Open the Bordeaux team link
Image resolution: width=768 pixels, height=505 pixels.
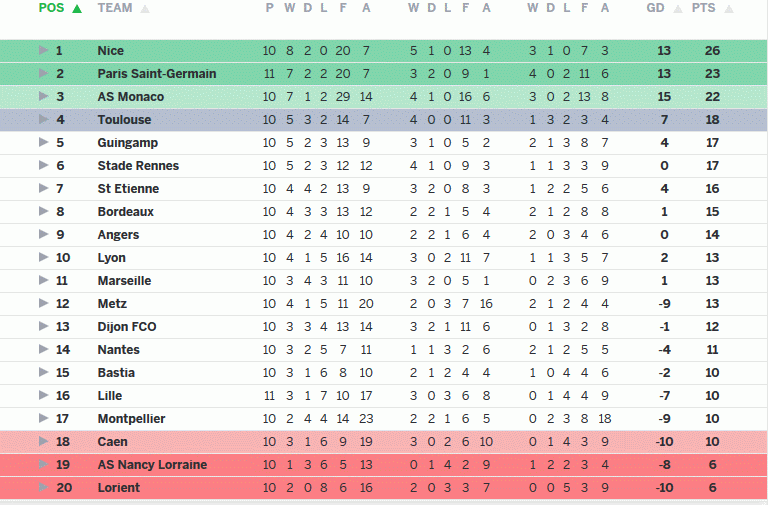(126, 211)
